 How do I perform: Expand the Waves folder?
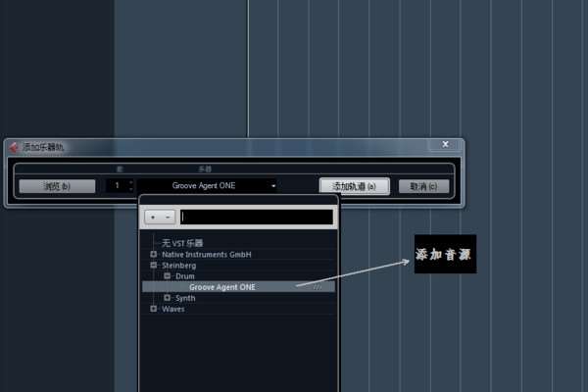[154, 309]
